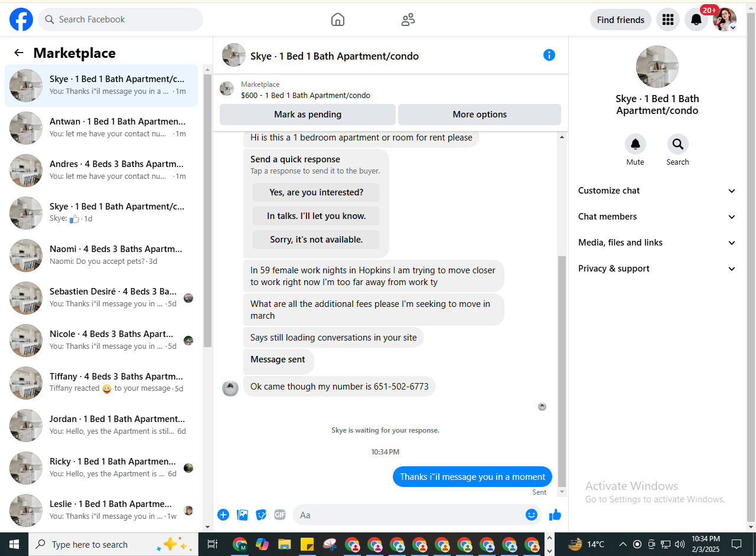
Task: Open Snipping Tool from the taskbar
Action: 330,544
